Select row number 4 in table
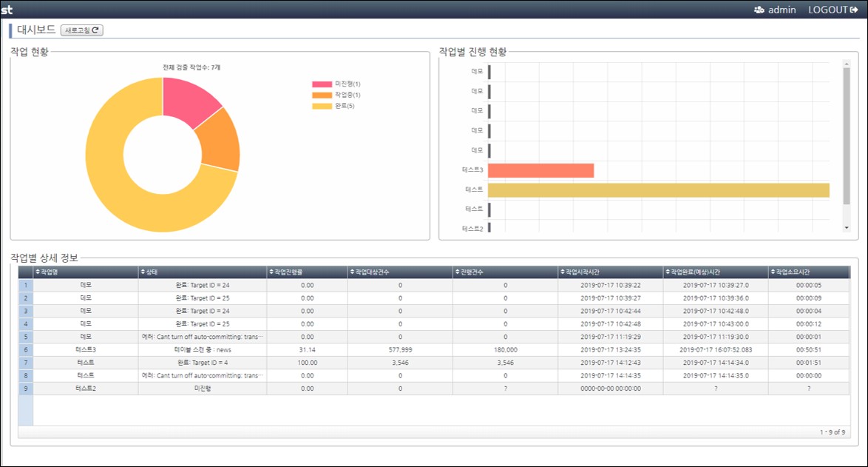 click(x=25, y=323)
